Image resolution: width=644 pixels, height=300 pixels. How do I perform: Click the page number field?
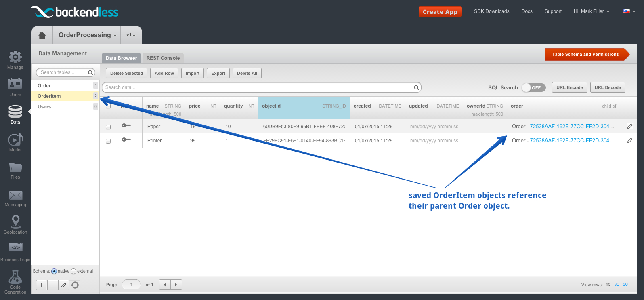pyautogui.click(x=131, y=285)
